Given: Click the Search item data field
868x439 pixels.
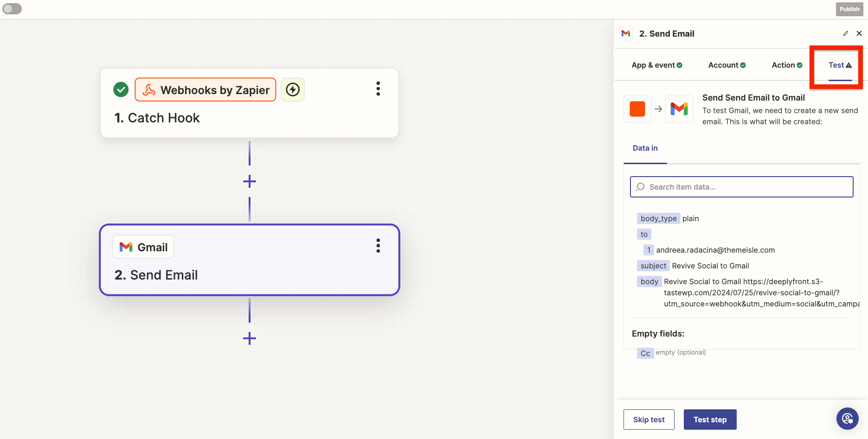Looking at the screenshot, I should click(741, 187).
